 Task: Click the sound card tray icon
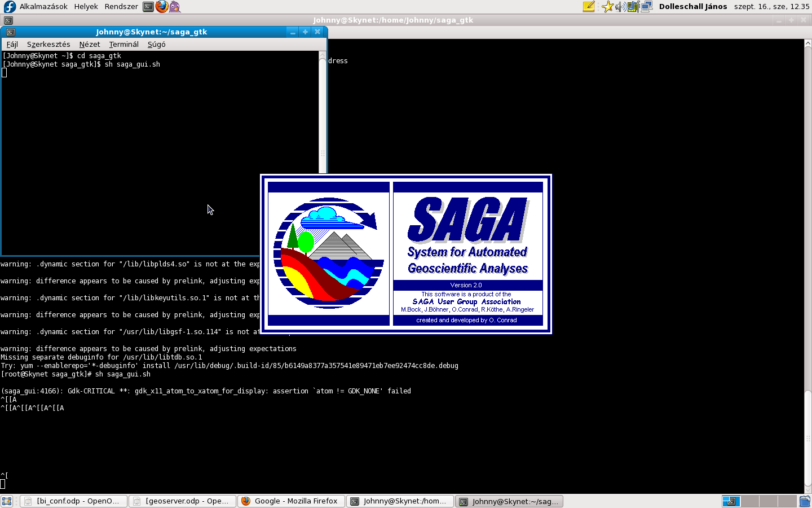[633, 6]
